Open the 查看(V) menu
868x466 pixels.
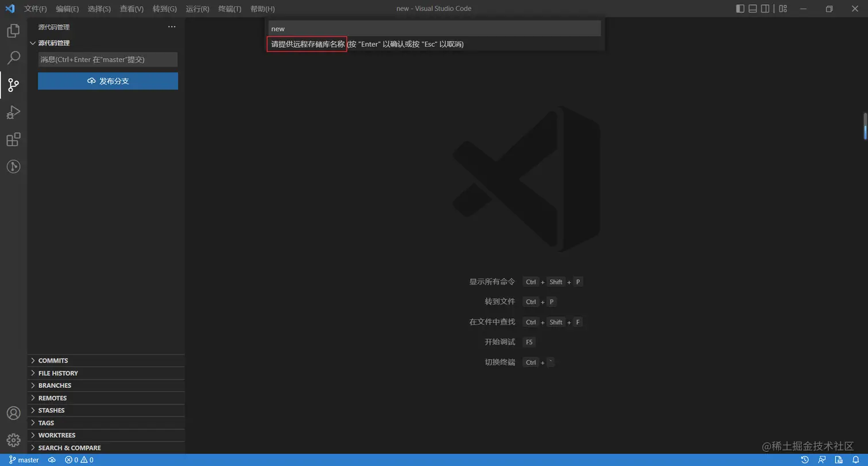(x=131, y=9)
